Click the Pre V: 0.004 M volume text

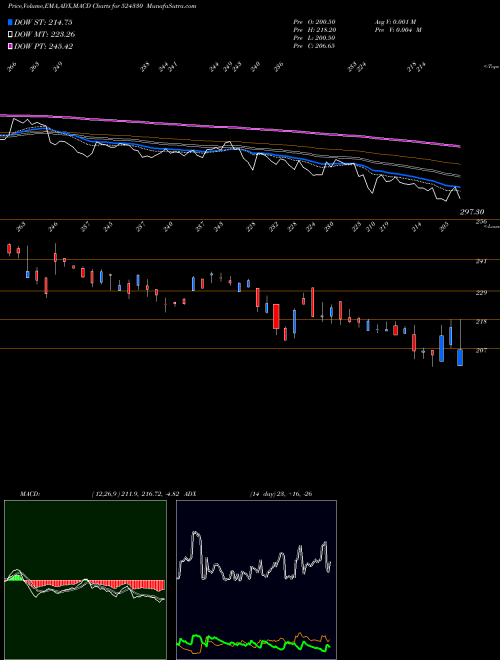(398, 30)
